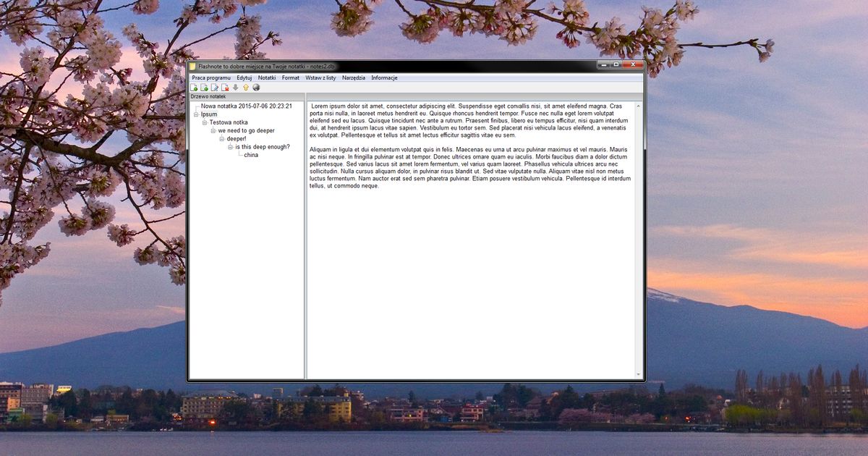Collapse the Ipsum tree branch

[x=196, y=114]
